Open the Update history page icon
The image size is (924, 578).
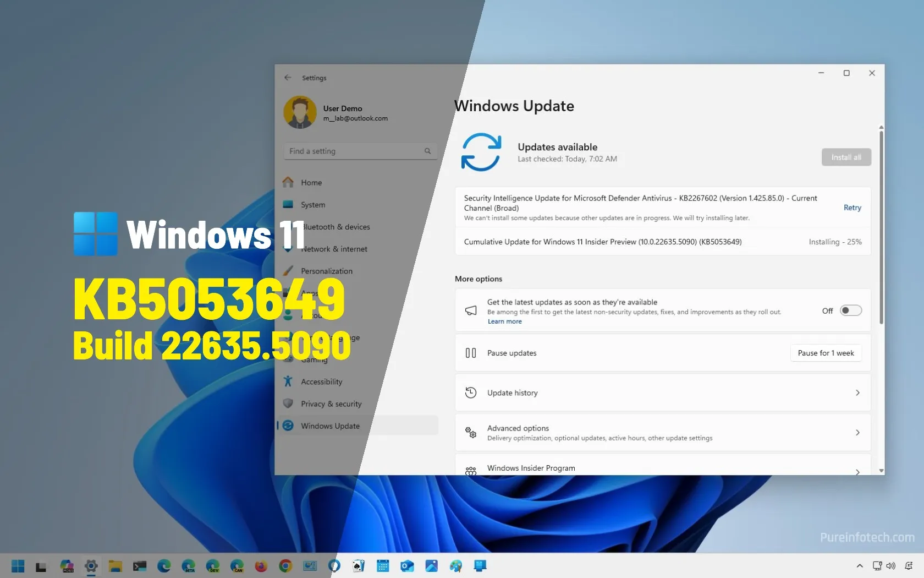(471, 392)
